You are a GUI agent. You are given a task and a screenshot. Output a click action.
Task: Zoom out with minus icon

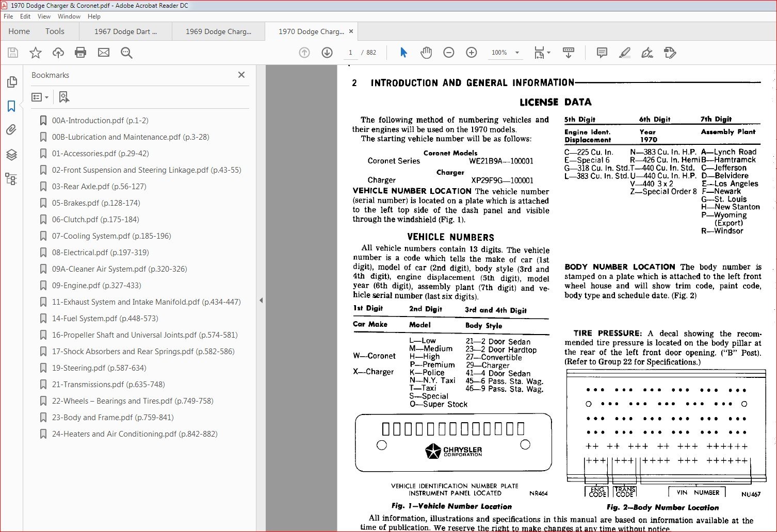(449, 53)
